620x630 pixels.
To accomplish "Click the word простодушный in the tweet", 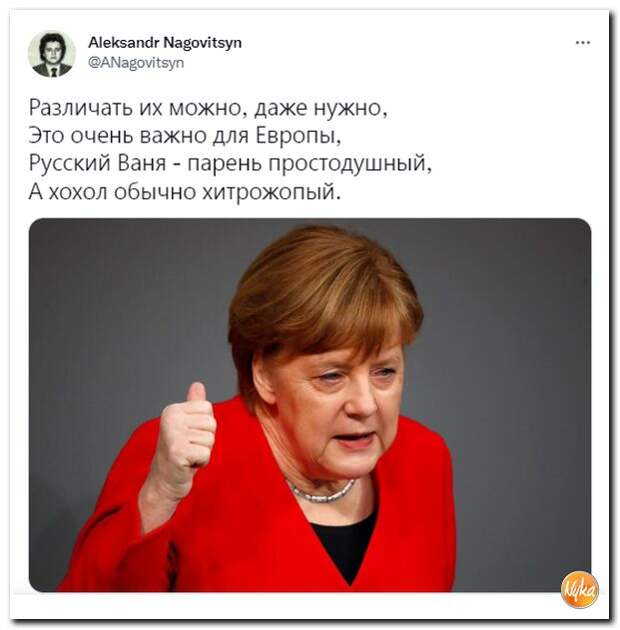I will click(x=350, y=164).
